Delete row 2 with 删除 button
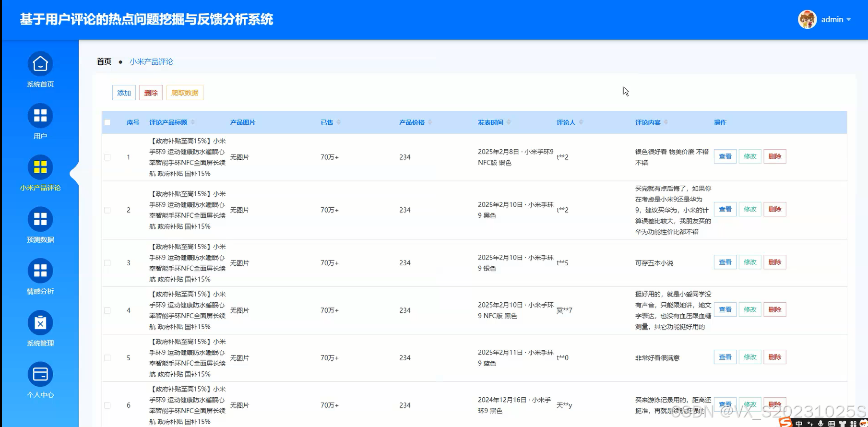 click(x=775, y=209)
